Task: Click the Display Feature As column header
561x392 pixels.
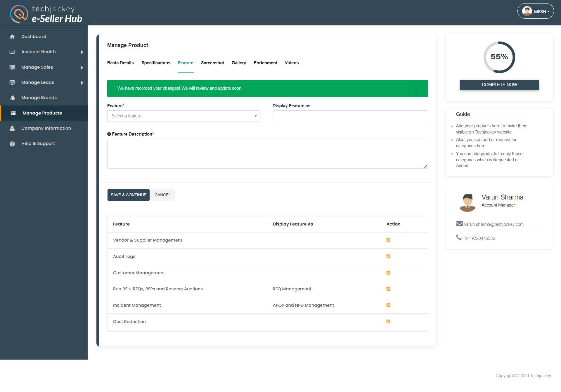Action: 293,224
